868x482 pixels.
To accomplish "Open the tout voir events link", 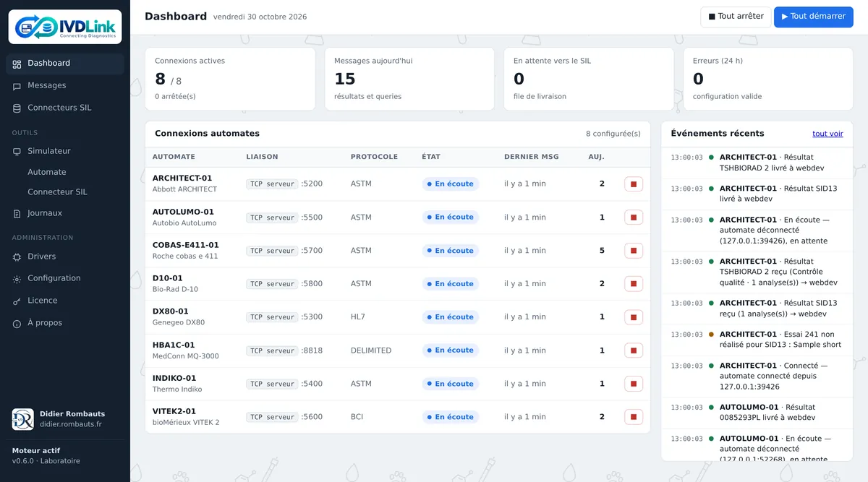I will point(827,134).
